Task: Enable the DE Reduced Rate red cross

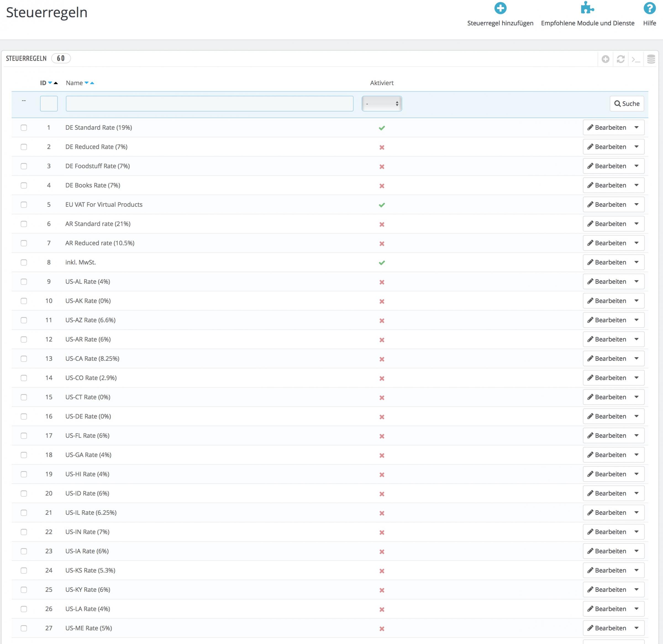Action: pyautogui.click(x=382, y=147)
